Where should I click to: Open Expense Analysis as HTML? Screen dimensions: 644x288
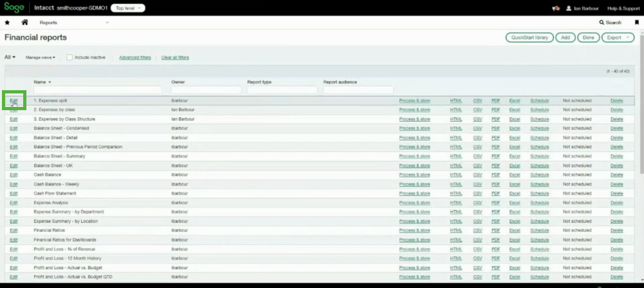456,202
